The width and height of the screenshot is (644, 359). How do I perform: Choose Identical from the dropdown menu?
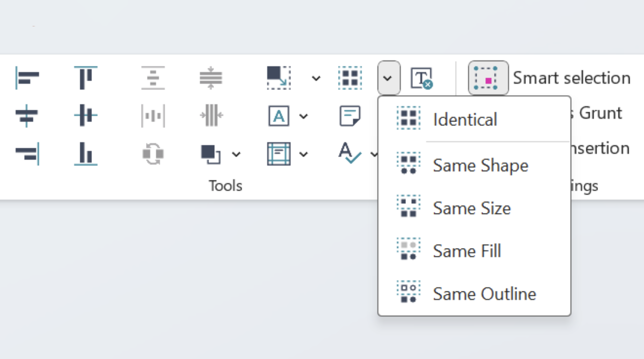[x=465, y=119]
